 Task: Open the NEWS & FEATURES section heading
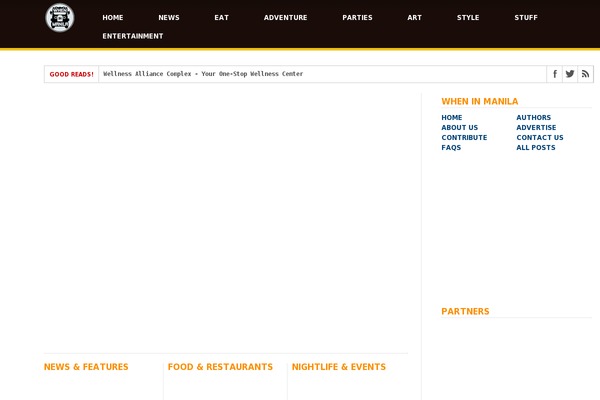(86, 367)
